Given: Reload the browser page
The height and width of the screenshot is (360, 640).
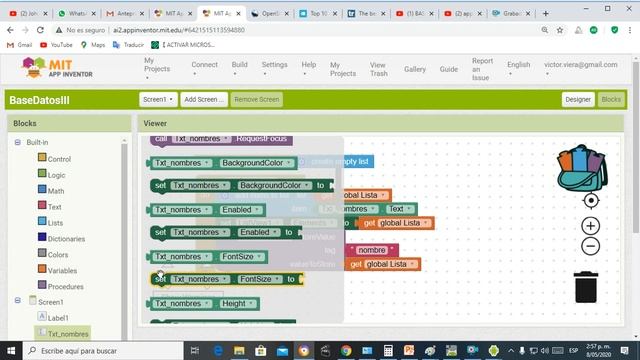Looking at the screenshot, I should [40, 30].
